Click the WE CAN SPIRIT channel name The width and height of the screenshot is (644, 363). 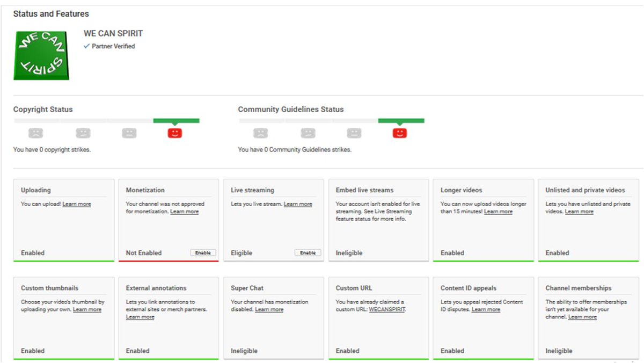click(x=113, y=33)
